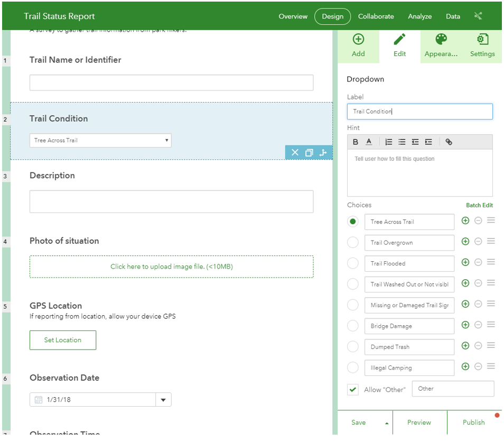Set a rule for the Trail Condition question
The width and height of the screenshot is (504, 441).
click(x=323, y=153)
